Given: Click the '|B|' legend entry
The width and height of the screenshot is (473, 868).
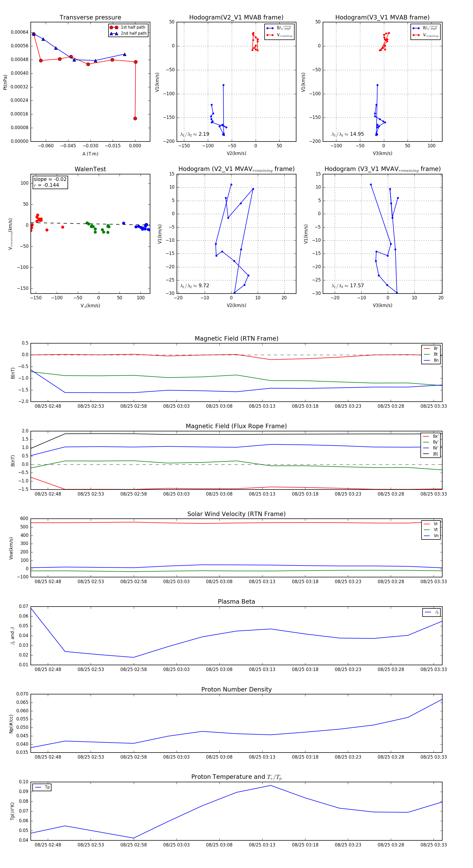Looking at the screenshot, I should pyautogui.click(x=431, y=454).
